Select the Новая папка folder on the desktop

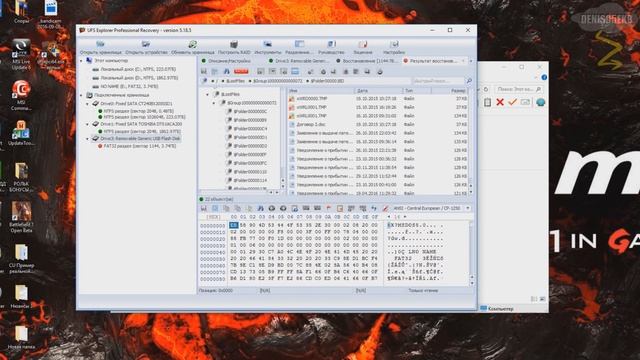(x=21, y=338)
